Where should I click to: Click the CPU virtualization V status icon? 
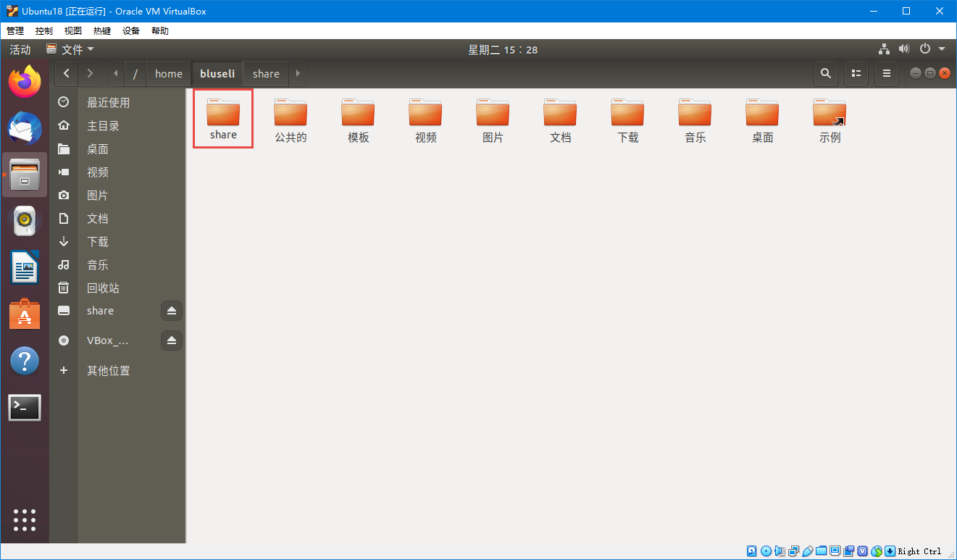click(x=863, y=551)
